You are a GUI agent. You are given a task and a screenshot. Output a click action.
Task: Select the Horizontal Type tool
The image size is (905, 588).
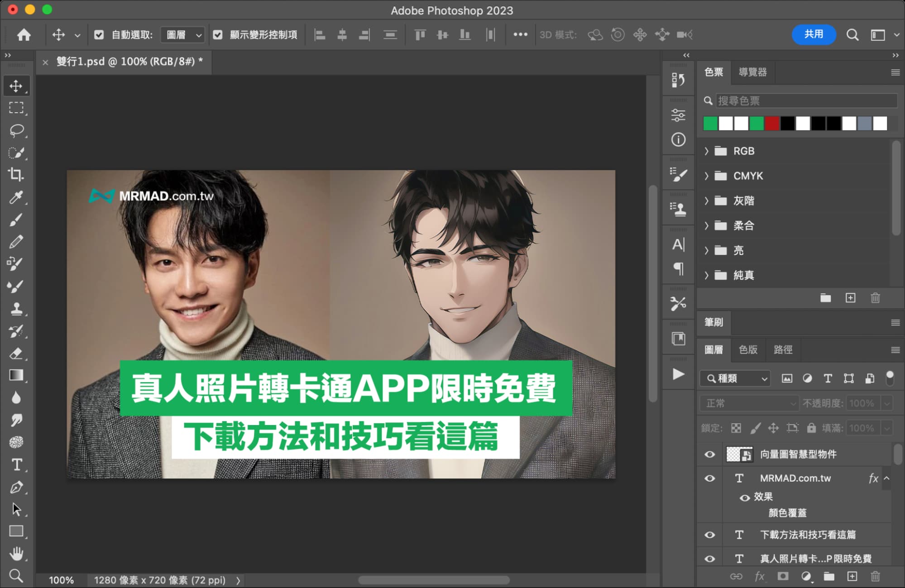pyautogui.click(x=16, y=465)
